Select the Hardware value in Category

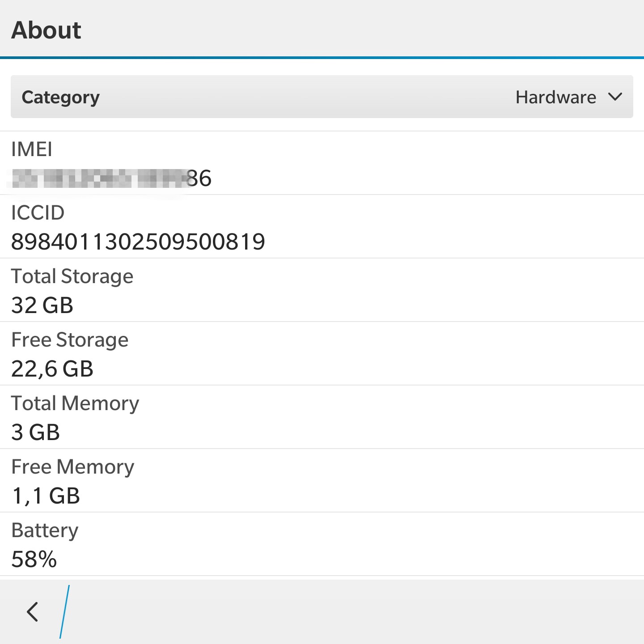(x=555, y=97)
